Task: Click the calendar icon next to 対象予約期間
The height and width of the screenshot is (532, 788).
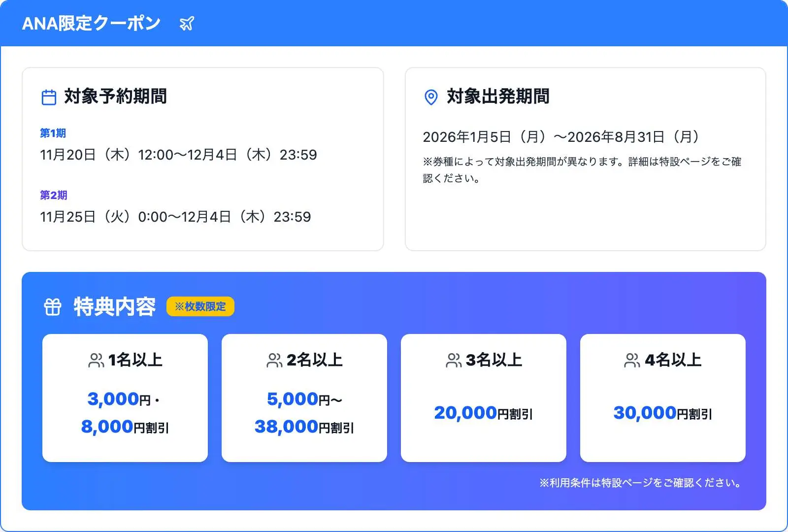Action: click(49, 97)
